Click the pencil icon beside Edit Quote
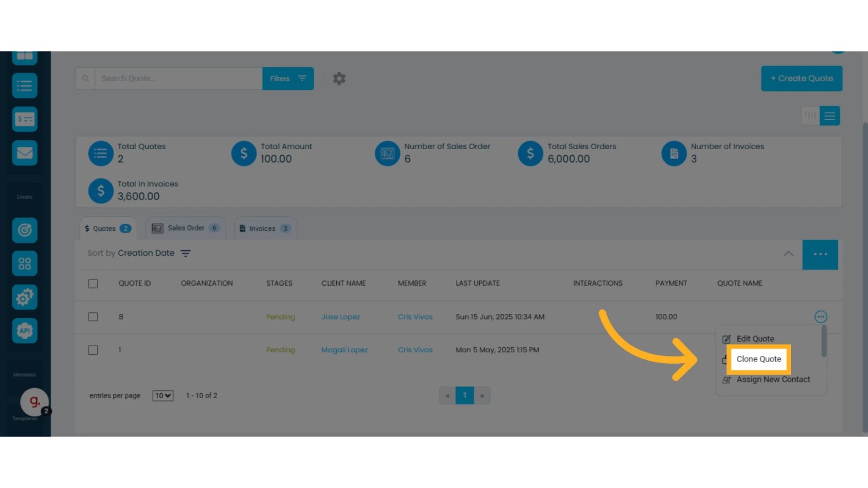Screen dimensions: 868x488 pos(727,339)
